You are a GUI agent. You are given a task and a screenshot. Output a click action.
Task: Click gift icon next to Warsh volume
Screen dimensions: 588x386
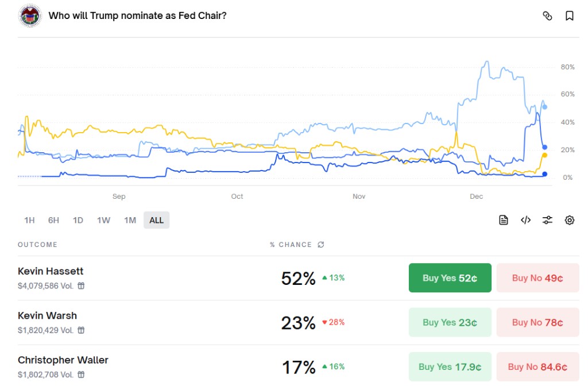(81, 330)
